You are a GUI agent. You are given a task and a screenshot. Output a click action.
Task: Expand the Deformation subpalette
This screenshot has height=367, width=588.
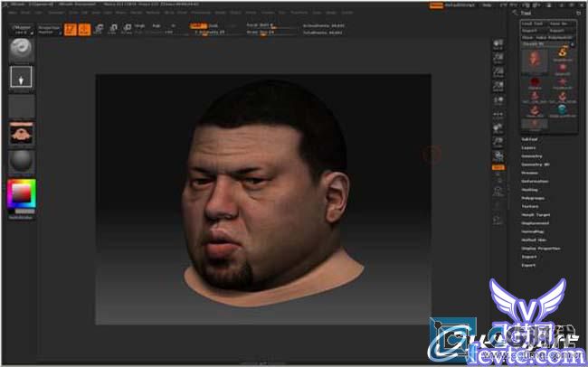[x=536, y=182]
